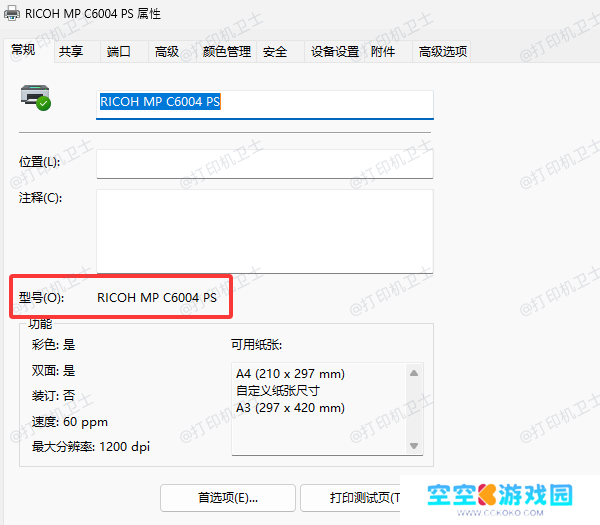Click the 首选项(E)... button
The image size is (600, 525).
tap(228, 498)
